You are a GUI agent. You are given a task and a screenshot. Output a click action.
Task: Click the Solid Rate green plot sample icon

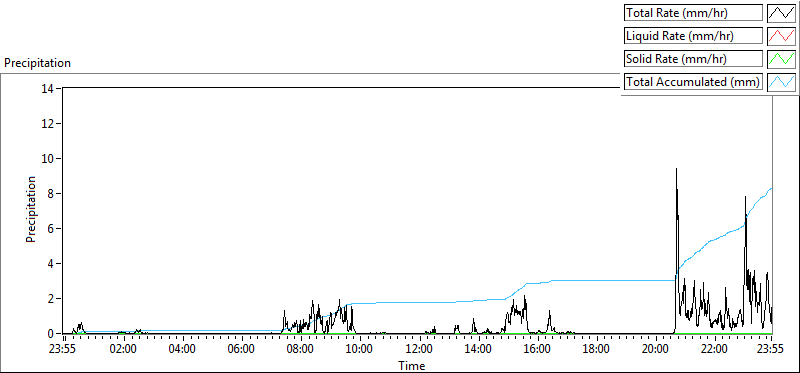[x=782, y=59]
